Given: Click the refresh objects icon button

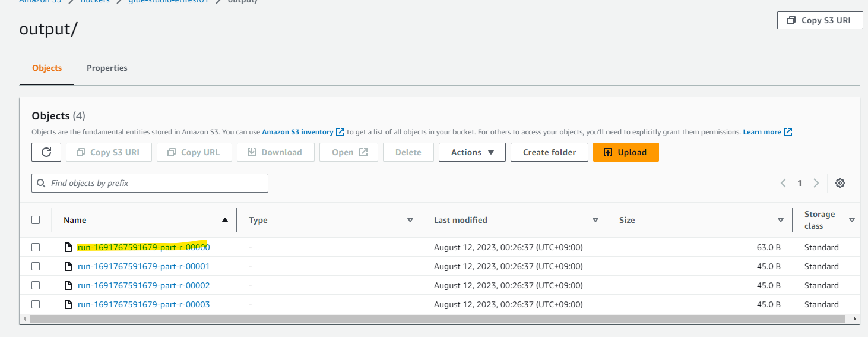Looking at the screenshot, I should (46, 152).
